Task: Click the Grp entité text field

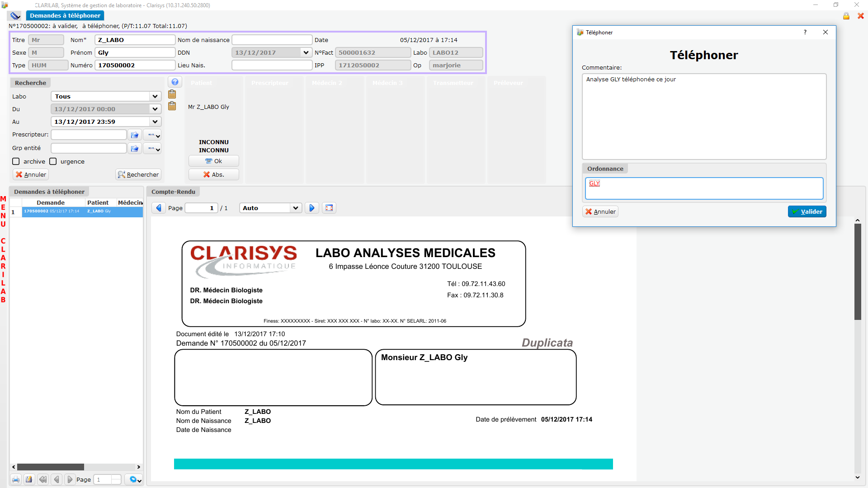Action: 89,148
